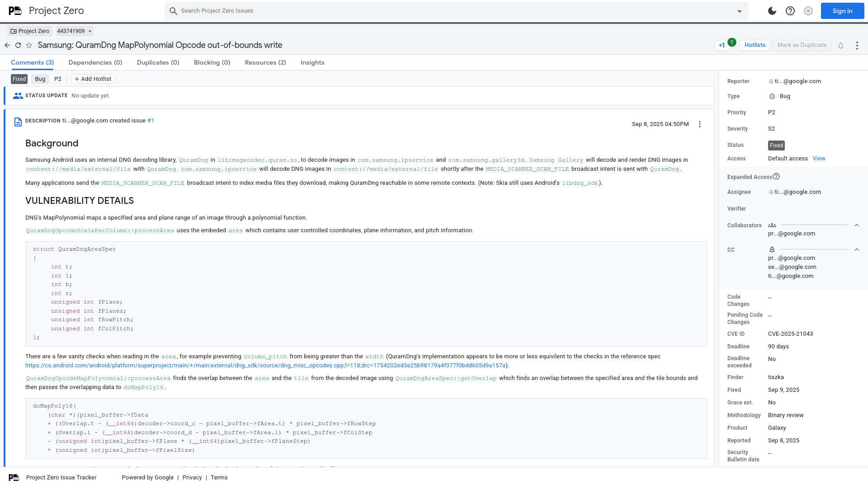
Task: Open the search options dropdown arrow
Action: [x=739, y=10]
